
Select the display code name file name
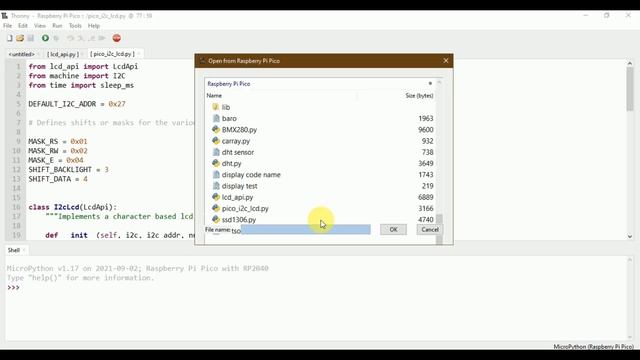(x=251, y=175)
